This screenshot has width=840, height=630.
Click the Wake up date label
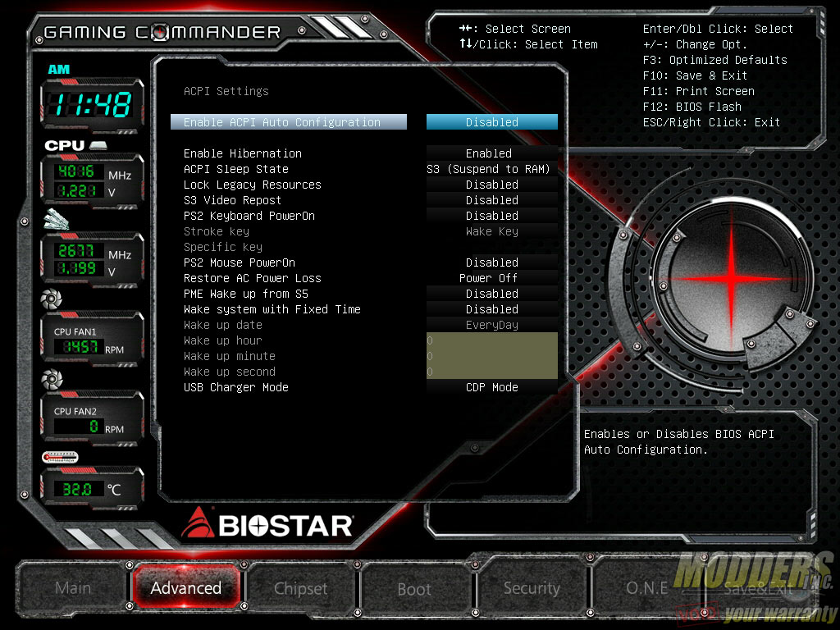click(223, 325)
